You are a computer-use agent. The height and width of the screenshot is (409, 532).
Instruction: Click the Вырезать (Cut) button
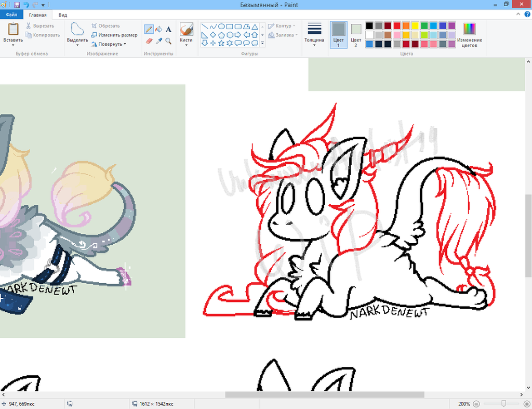[x=40, y=26]
